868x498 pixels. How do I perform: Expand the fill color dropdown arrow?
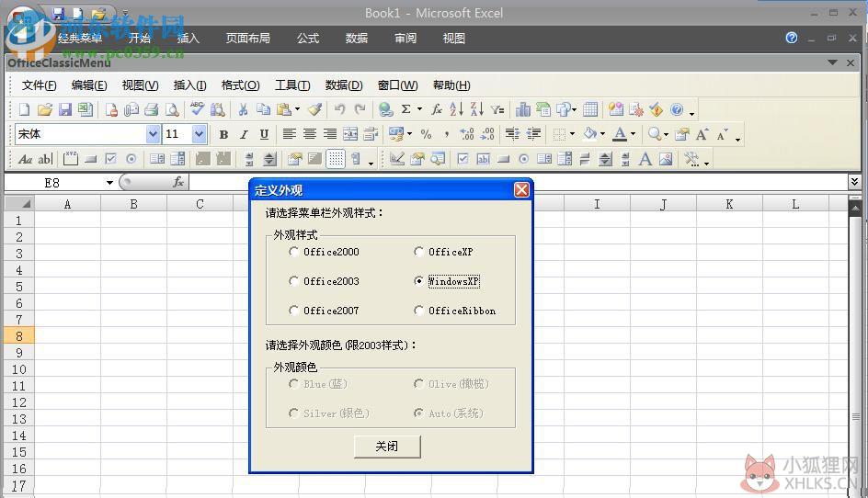[x=602, y=134]
